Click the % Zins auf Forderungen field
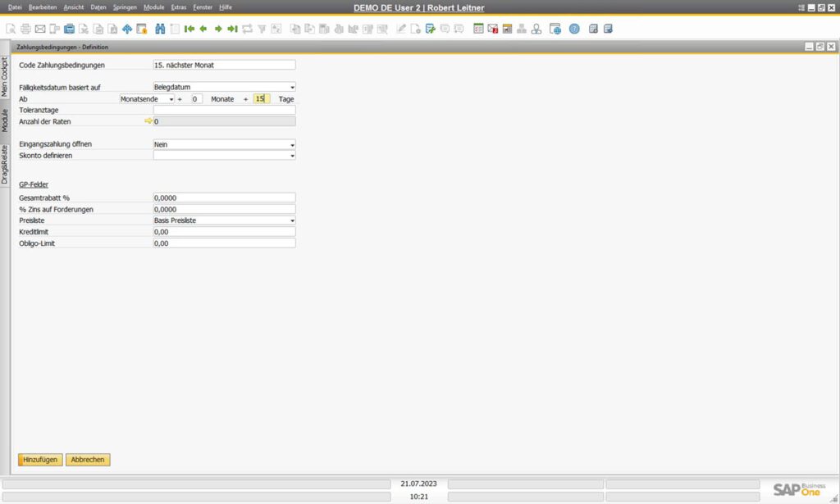The image size is (840, 504). click(224, 209)
